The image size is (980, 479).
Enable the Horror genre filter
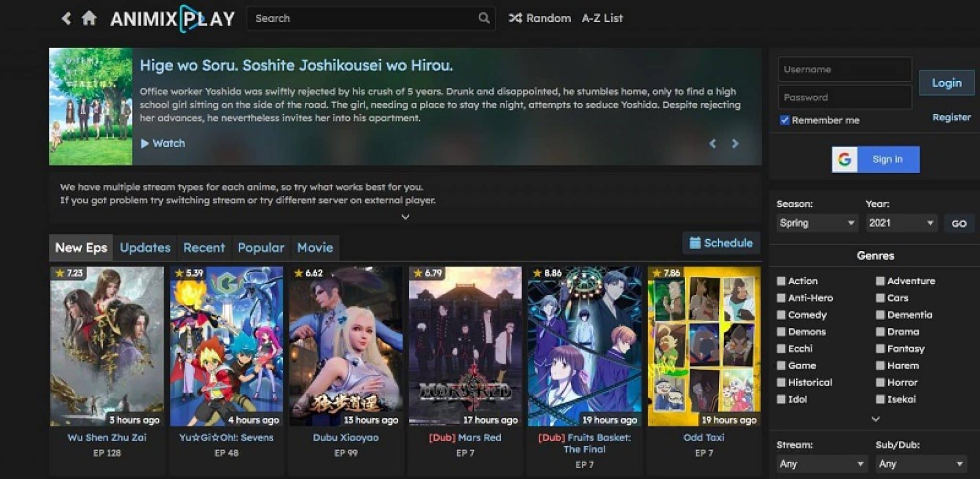(880, 382)
